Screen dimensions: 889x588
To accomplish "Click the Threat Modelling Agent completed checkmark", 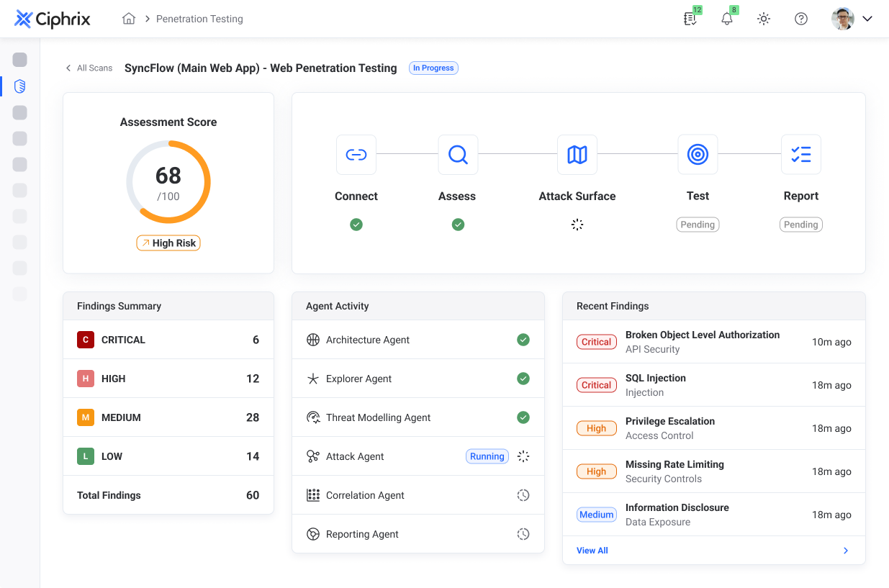I will [523, 417].
